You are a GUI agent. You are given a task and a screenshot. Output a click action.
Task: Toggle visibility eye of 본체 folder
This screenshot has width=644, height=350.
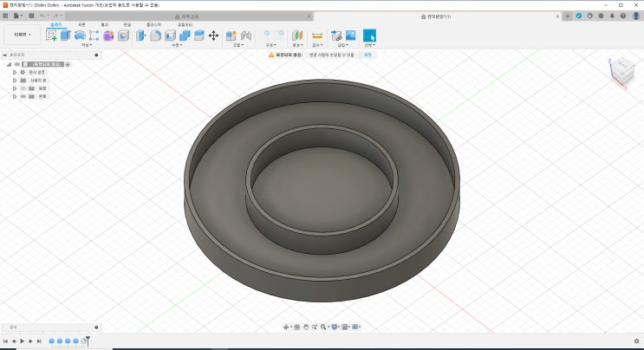pos(23,96)
